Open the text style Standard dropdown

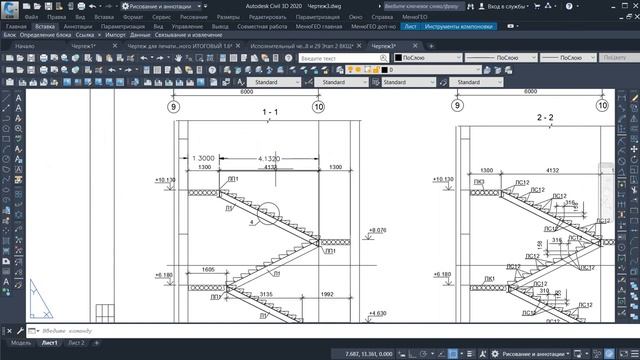point(274,82)
